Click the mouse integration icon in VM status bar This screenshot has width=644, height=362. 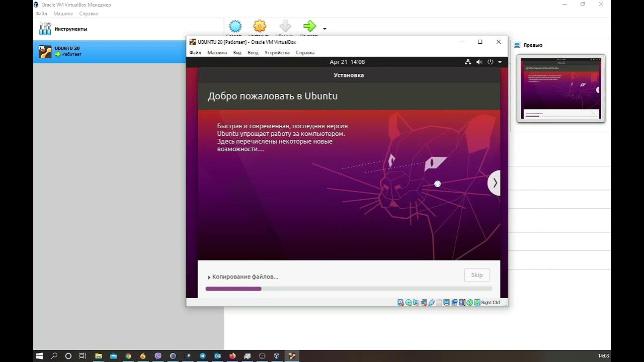click(470, 303)
